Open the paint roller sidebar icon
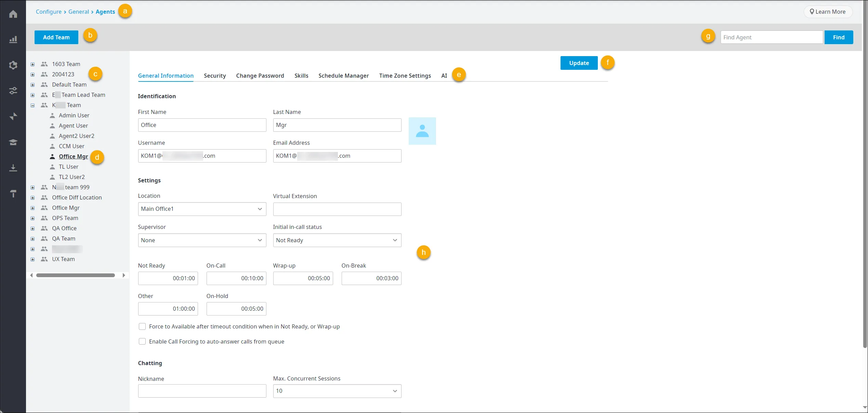Screen dimensions: 868x413 13,194
